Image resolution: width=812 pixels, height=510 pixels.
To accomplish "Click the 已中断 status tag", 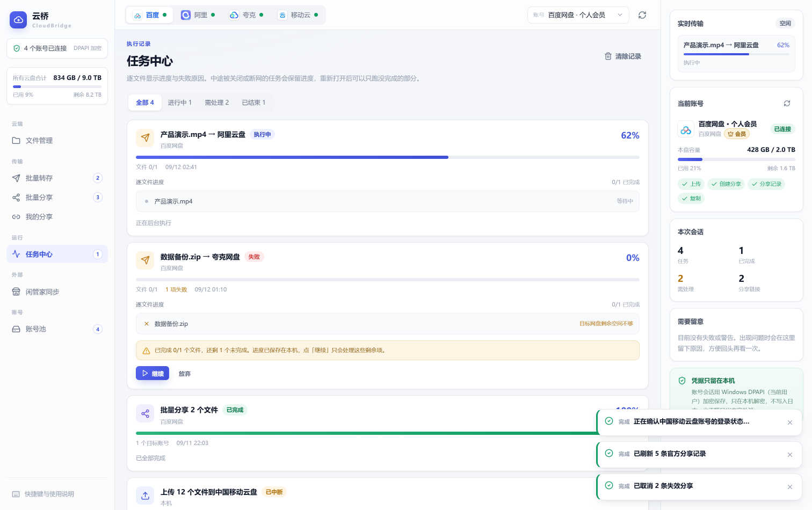I will pos(274,492).
